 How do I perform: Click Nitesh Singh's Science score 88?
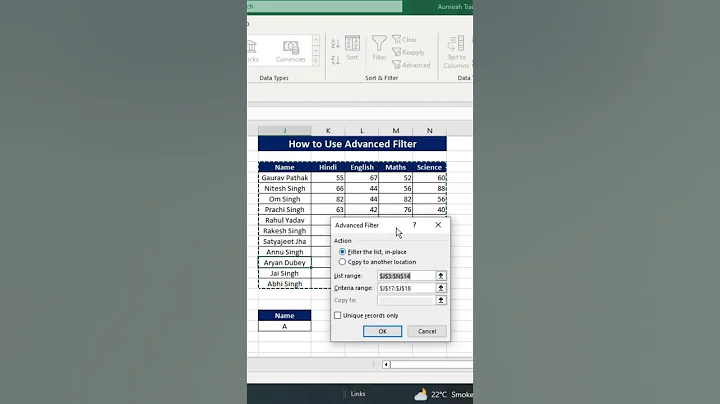(x=430, y=188)
